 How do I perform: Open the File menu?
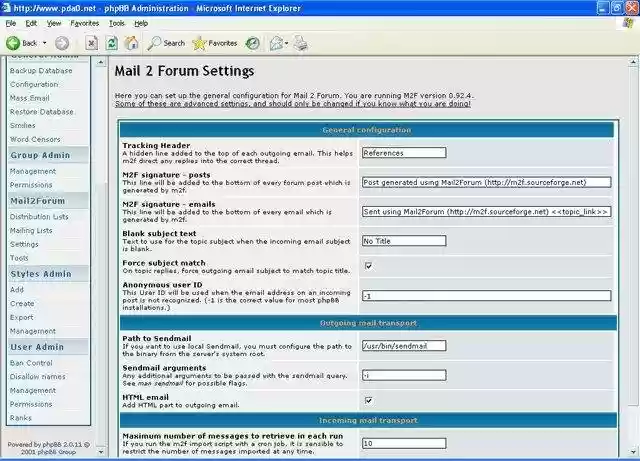11,23
